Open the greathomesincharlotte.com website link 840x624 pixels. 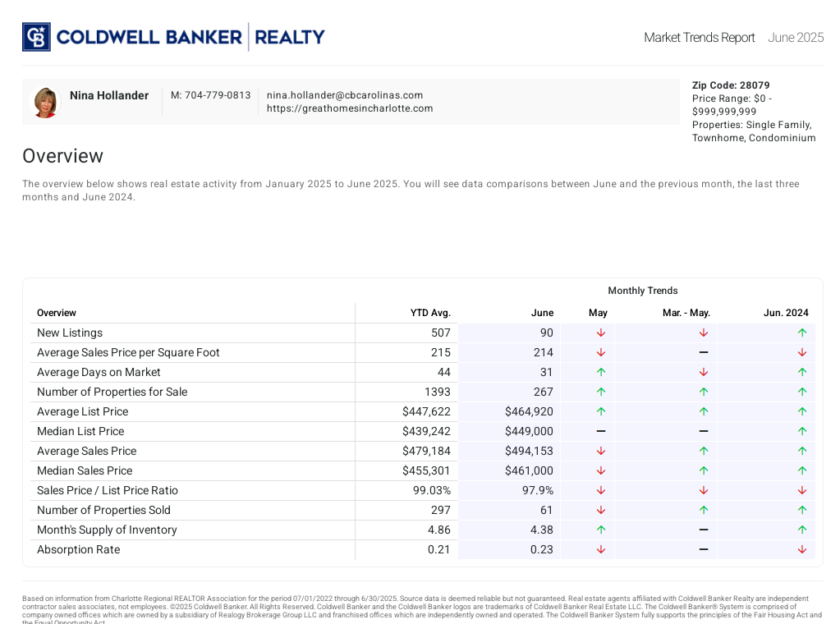(x=349, y=108)
